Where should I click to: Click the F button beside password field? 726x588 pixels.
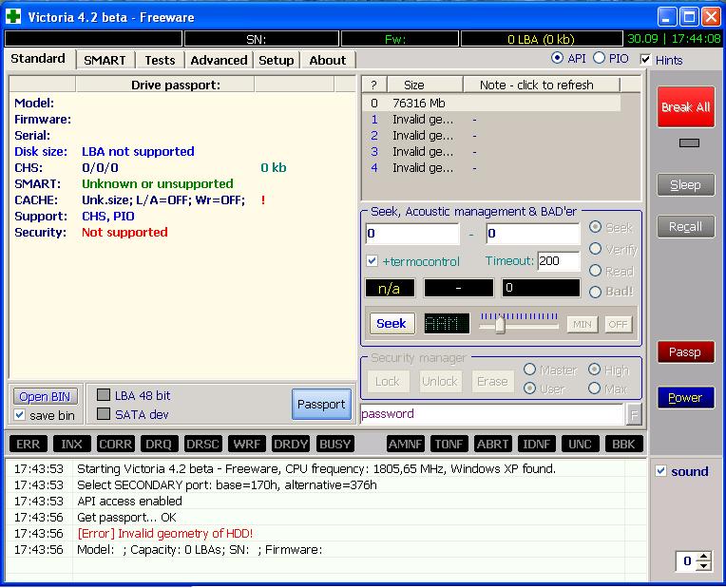(x=634, y=414)
